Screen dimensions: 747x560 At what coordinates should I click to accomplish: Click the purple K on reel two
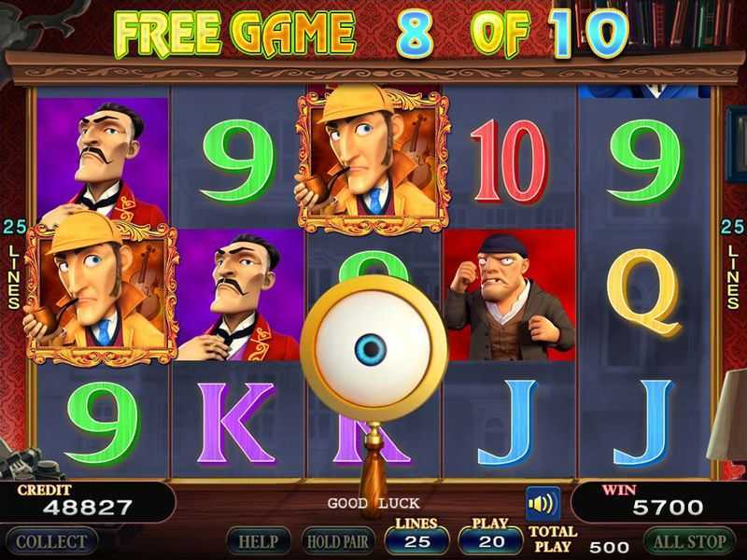(237, 423)
